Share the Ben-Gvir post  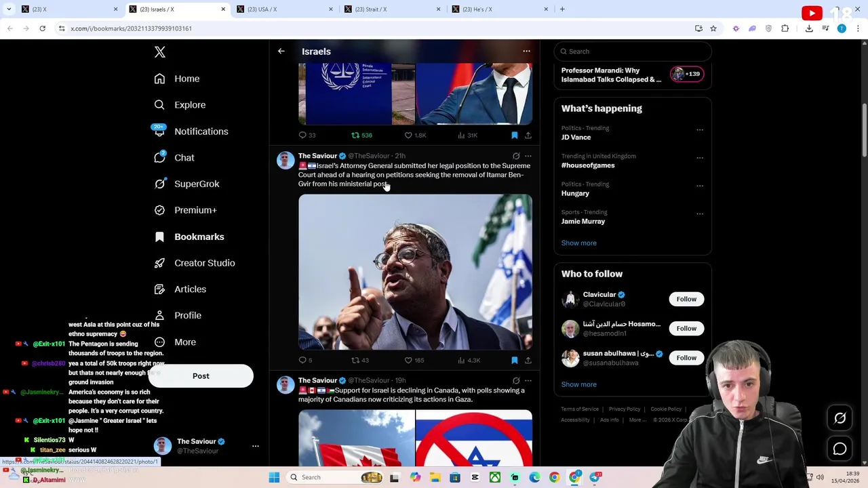pos(528,361)
